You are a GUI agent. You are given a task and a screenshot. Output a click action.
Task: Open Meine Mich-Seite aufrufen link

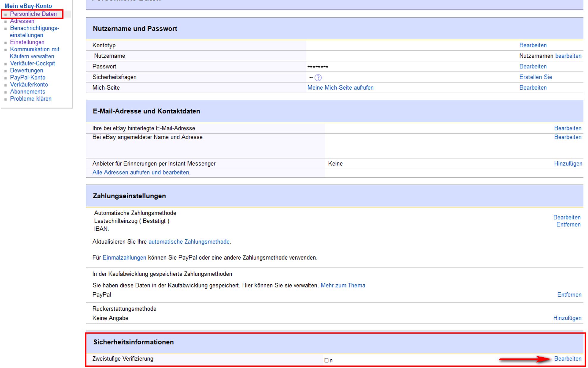pos(341,88)
